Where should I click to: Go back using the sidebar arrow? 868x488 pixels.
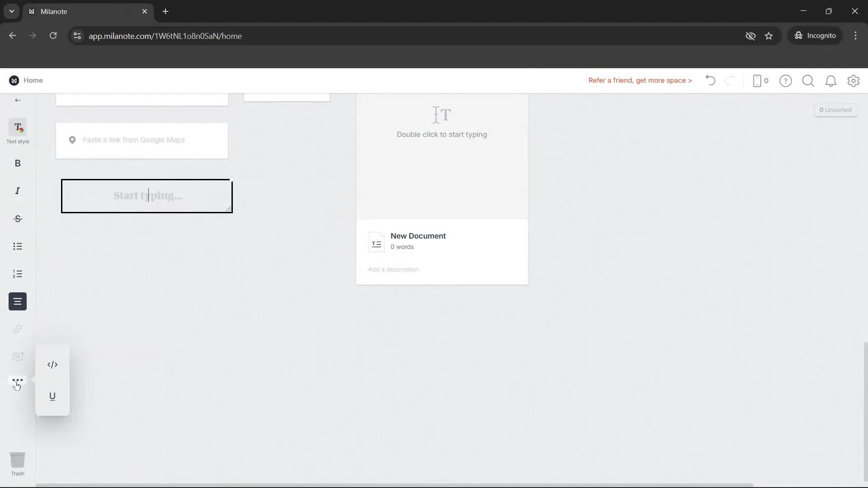(x=17, y=100)
